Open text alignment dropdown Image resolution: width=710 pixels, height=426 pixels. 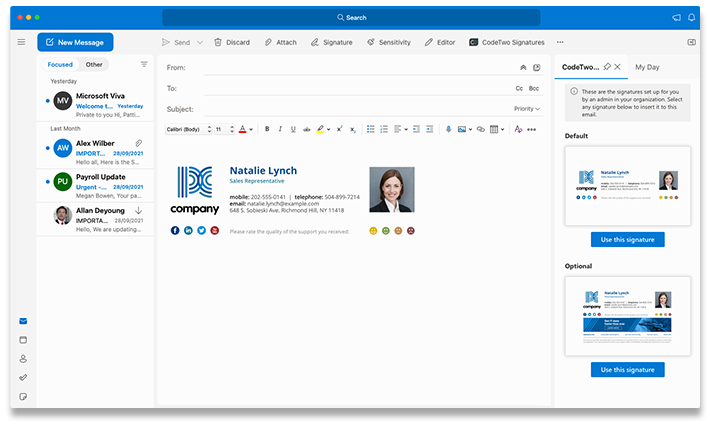[401, 129]
